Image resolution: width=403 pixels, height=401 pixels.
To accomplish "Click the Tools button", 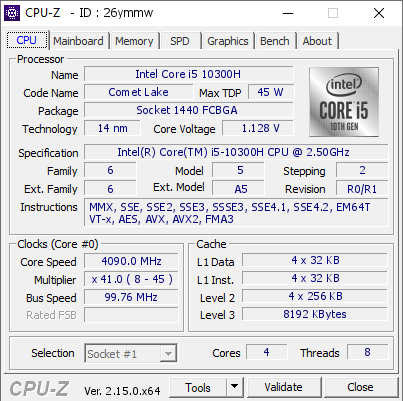I will coord(198,388).
